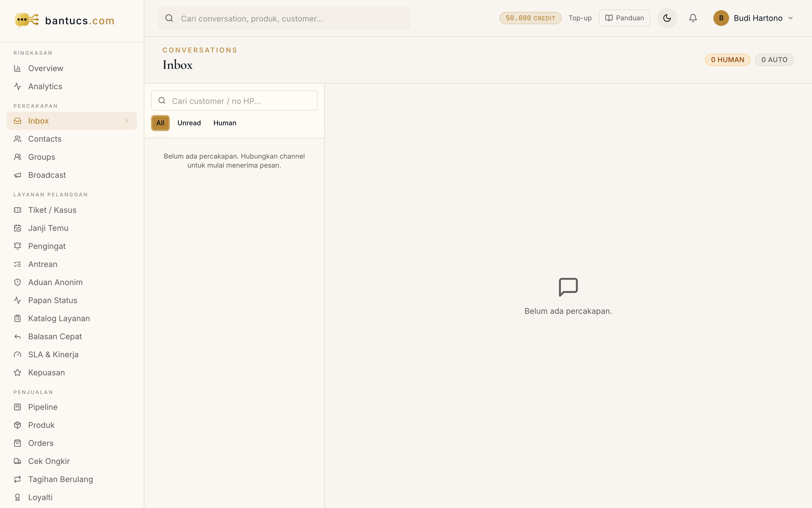Click the Loyalti award icon
Screen dimensions: 812x508
(17, 497)
